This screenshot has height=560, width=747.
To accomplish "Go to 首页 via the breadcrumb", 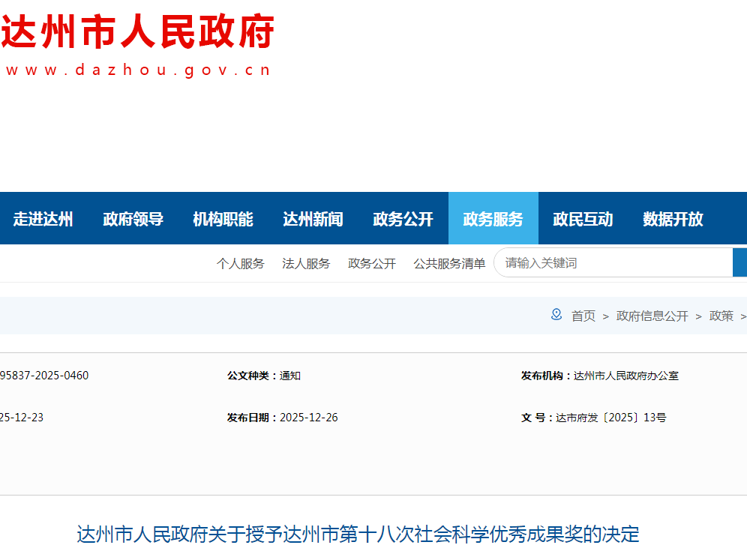I will [x=583, y=316].
